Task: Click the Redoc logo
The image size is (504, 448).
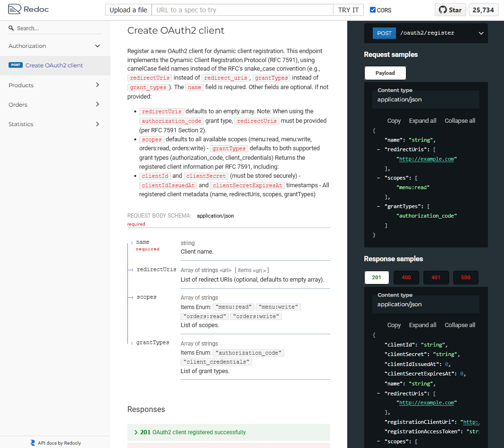Action: [28, 9]
